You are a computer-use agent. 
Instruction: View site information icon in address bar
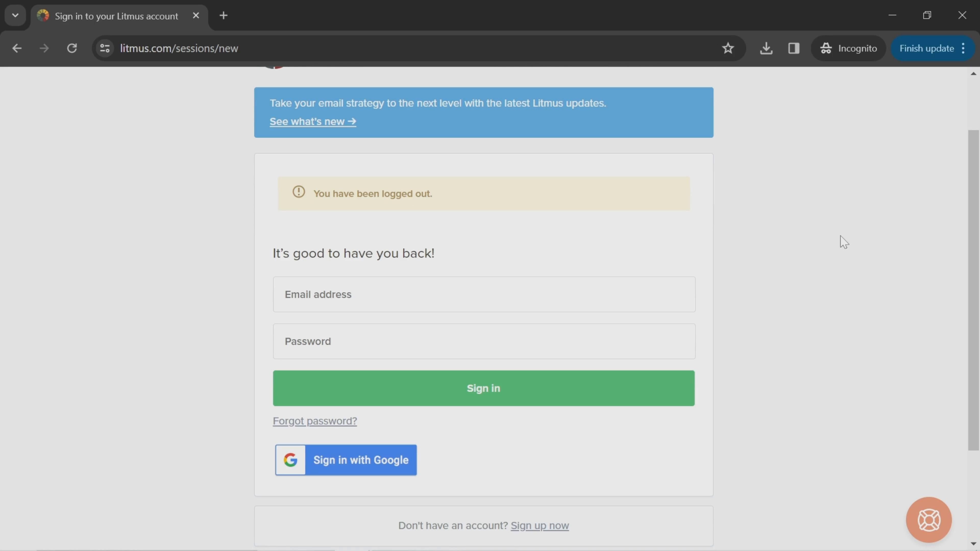click(105, 48)
